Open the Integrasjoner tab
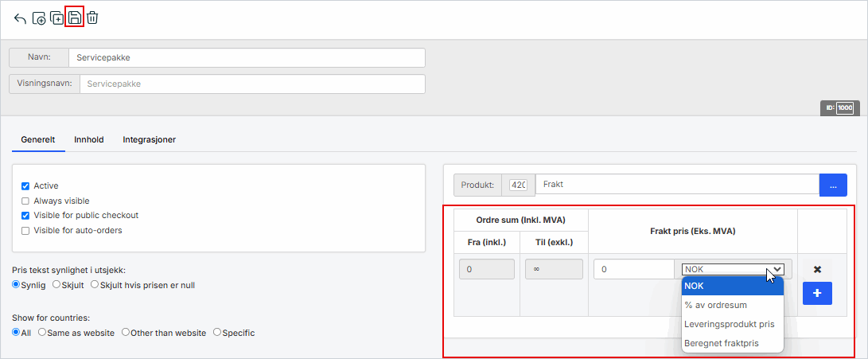Screen dimensions: 868x359 pos(149,139)
